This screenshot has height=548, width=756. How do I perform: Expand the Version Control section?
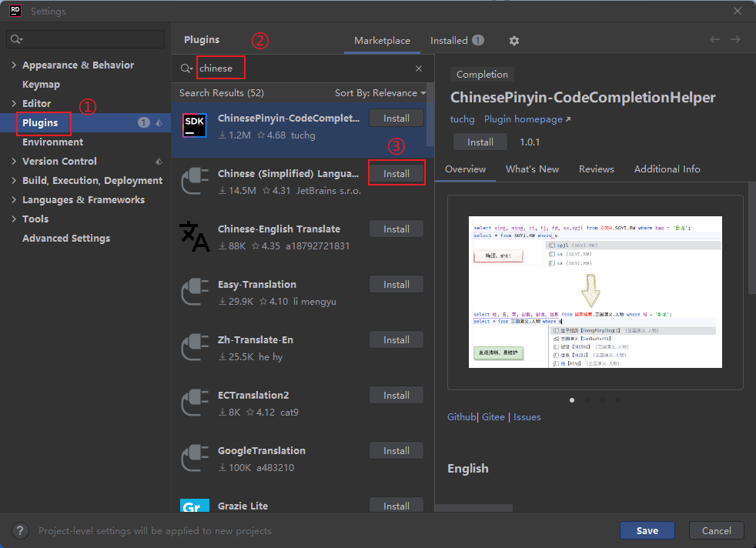pyautogui.click(x=14, y=162)
